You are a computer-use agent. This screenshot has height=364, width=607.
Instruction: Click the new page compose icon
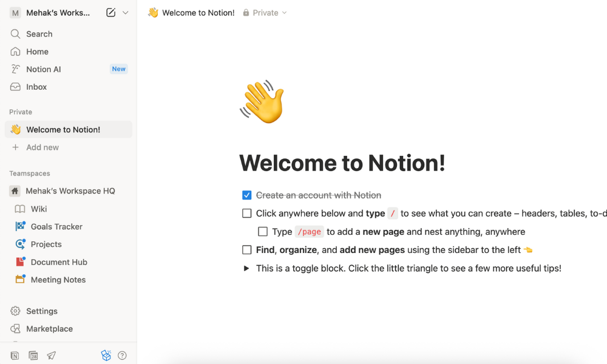pos(110,13)
